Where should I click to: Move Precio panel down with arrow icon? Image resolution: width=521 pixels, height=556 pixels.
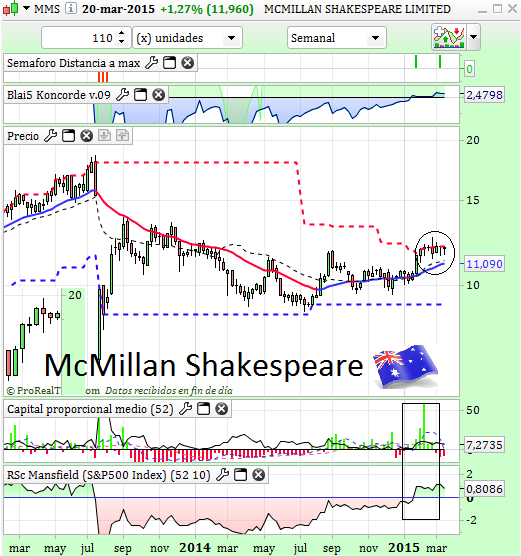104,135
